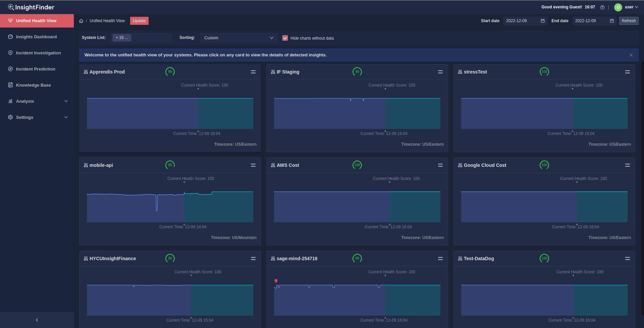Click the stressTest health chart
The image size is (644, 328).
point(544,113)
